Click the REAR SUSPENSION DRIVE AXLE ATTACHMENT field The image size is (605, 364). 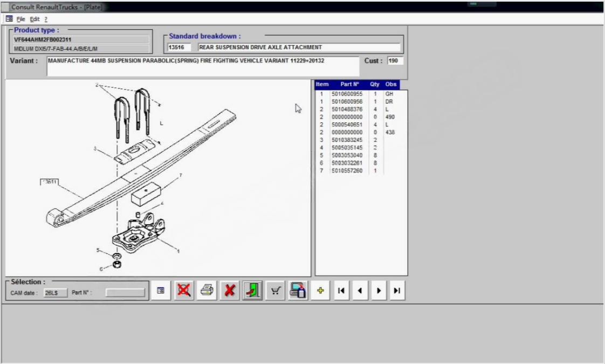(x=299, y=47)
